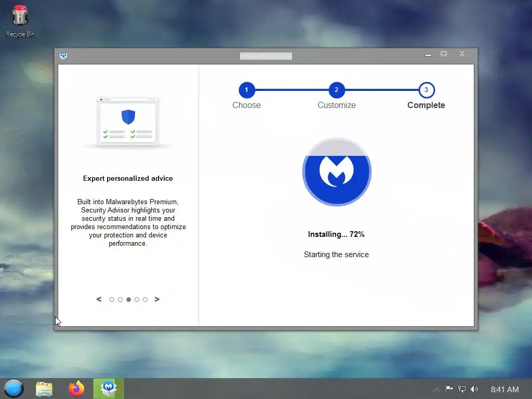This screenshot has width=532, height=399.
Task: Click the installer window title text
Action: [266, 56]
